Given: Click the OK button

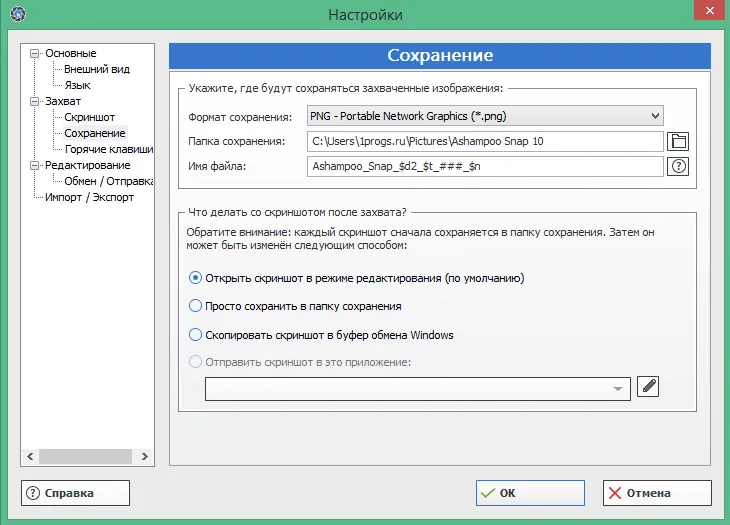Looking at the screenshot, I should click(530, 493).
